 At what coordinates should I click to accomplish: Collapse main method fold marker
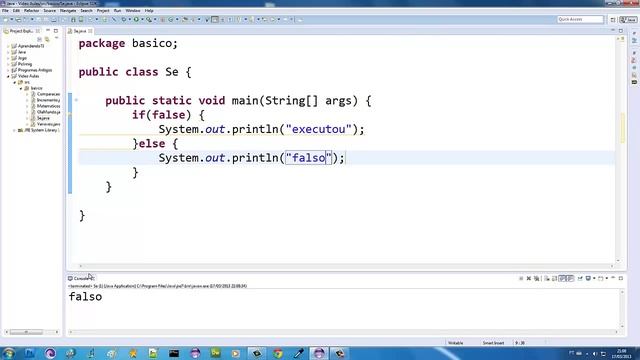(x=76, y=100)
